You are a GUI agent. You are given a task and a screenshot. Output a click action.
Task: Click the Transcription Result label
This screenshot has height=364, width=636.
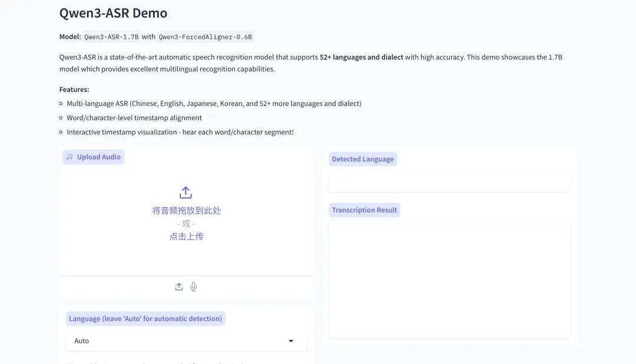tap(364, 210)
